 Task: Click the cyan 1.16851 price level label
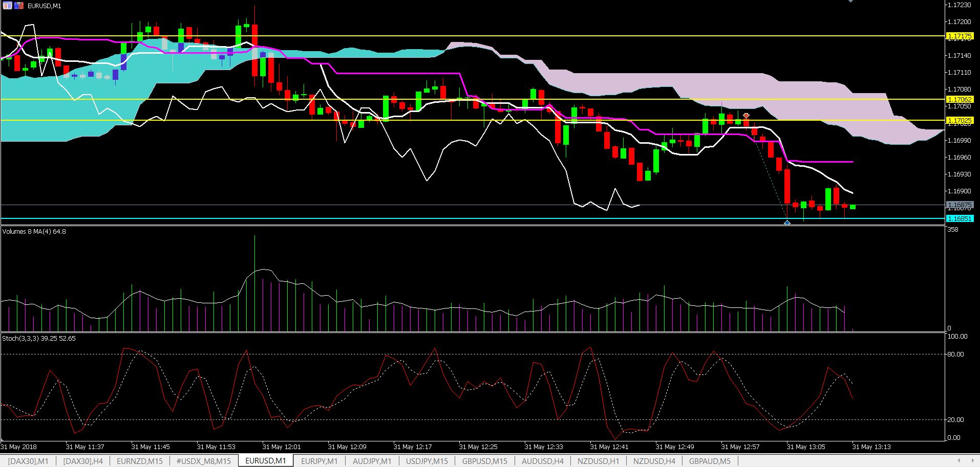tap(960, 218)
